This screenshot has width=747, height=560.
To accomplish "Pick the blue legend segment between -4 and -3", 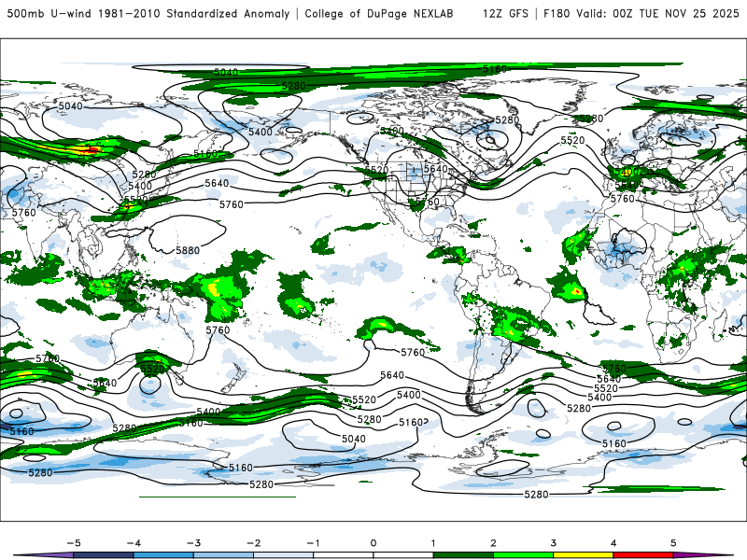I will pos(163,555).
